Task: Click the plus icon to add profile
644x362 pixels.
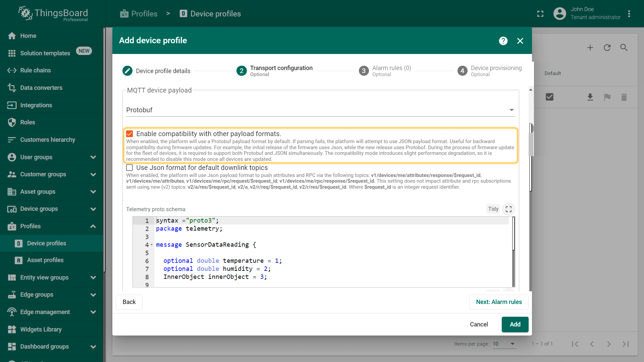Action: tap(590, 48)
